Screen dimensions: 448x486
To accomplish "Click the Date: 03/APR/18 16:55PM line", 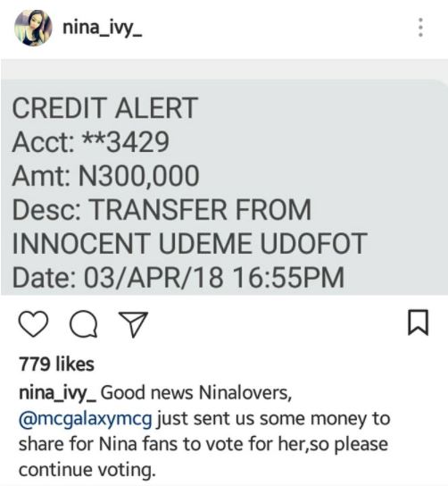I will click(178, 277).
